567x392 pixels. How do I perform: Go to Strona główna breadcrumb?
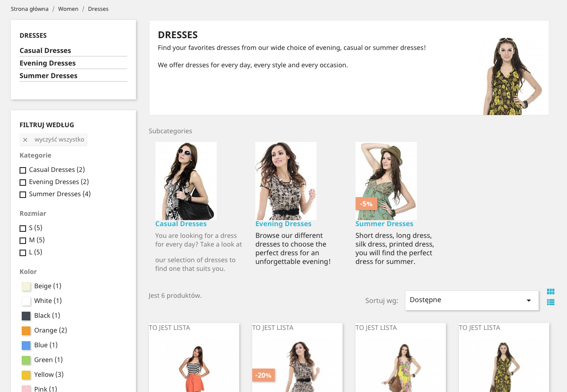click(30, 9)
